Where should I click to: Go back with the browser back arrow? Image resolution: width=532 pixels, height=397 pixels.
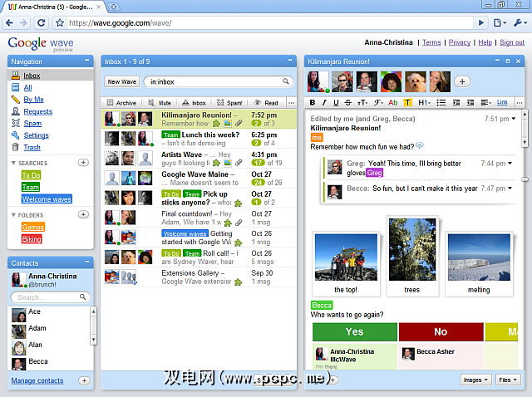[9, 22]
